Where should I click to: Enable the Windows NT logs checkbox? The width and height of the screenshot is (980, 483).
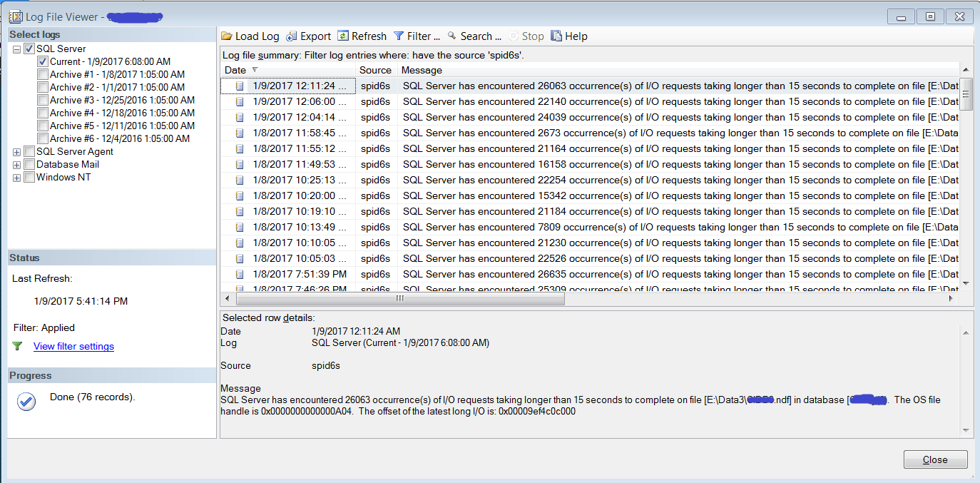(x=29, y=178)
